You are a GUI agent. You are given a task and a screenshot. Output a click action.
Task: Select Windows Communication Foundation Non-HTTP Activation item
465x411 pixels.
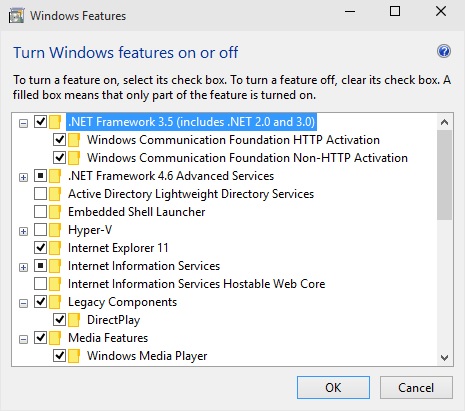click(x=247, y=158)
